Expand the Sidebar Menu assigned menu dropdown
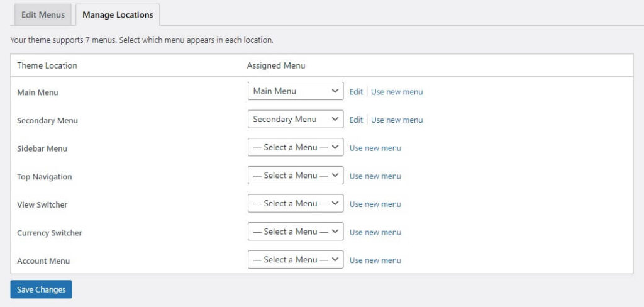The image size is (644, 307). coord(296,148)
